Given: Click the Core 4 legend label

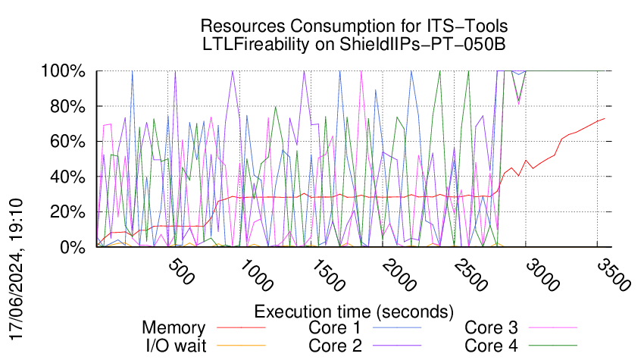Looking at the screenshot, I should coord(491,346).
